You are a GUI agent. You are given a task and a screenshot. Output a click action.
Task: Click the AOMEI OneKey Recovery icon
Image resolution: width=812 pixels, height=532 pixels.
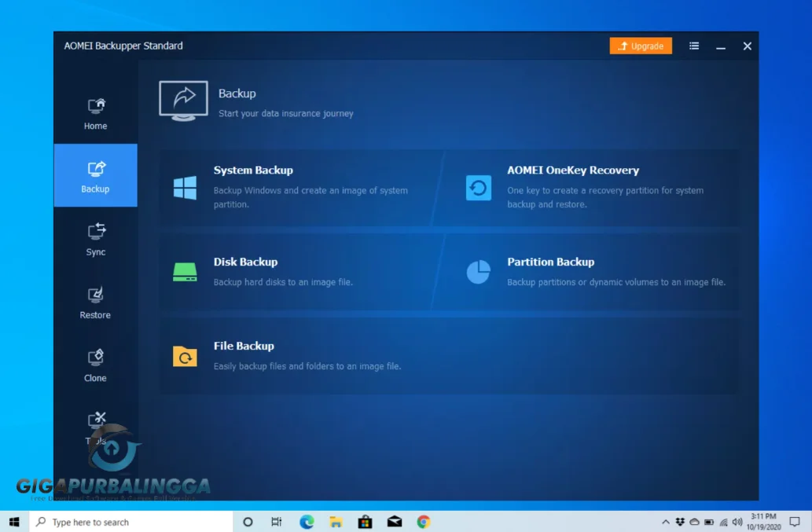coord(479,187)
